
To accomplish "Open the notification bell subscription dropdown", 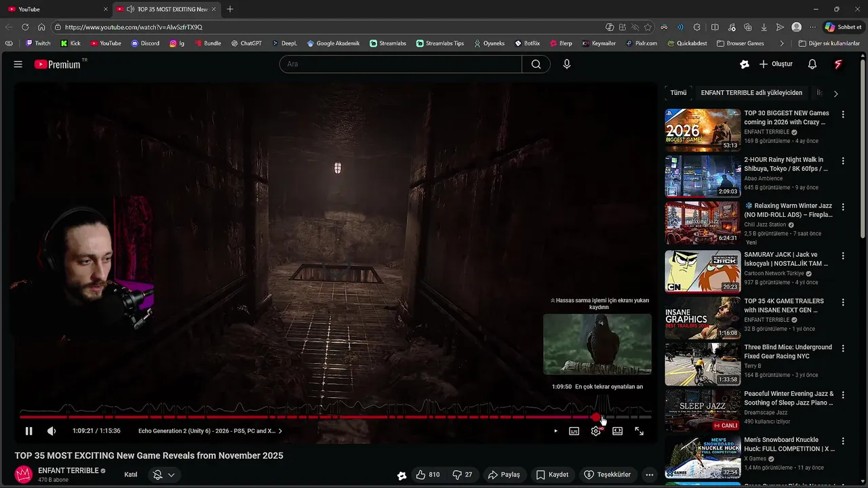I will (164, 475).
